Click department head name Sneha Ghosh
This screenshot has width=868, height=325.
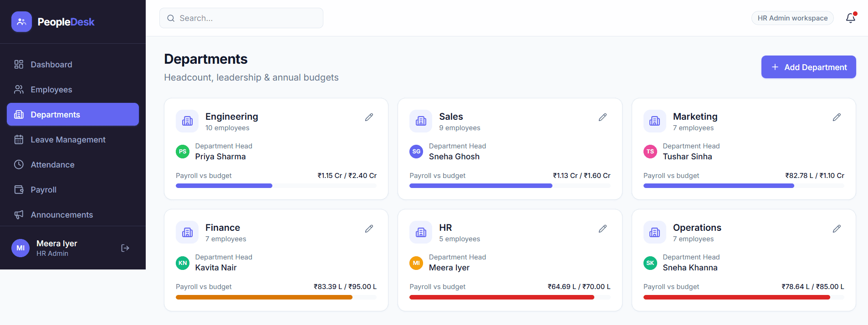[x=454, y=157]
